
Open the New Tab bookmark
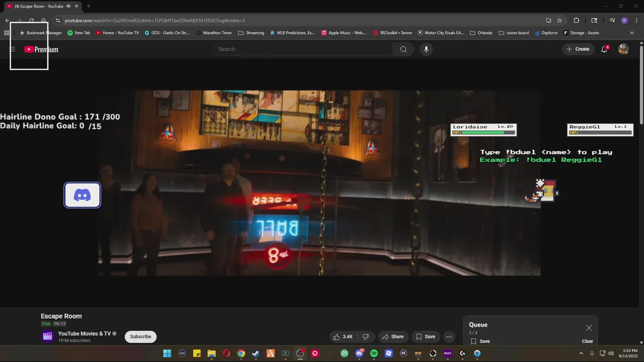pos(78,33)
